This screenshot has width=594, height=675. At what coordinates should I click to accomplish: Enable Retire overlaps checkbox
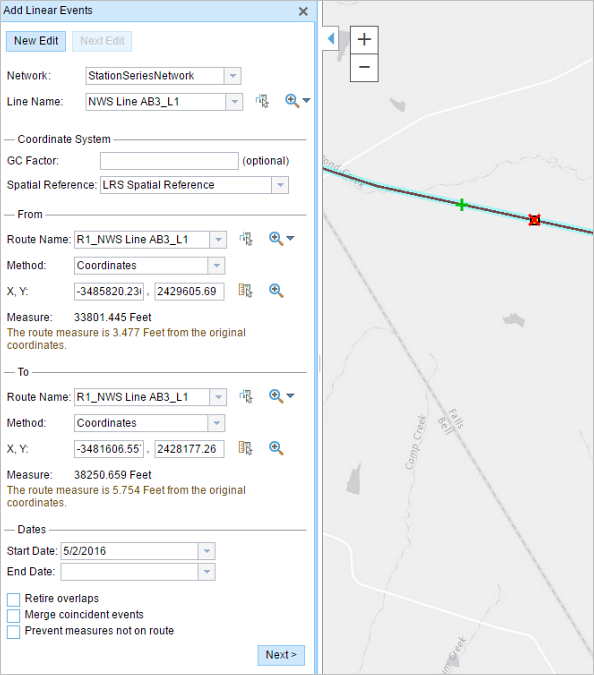[13, 599]
